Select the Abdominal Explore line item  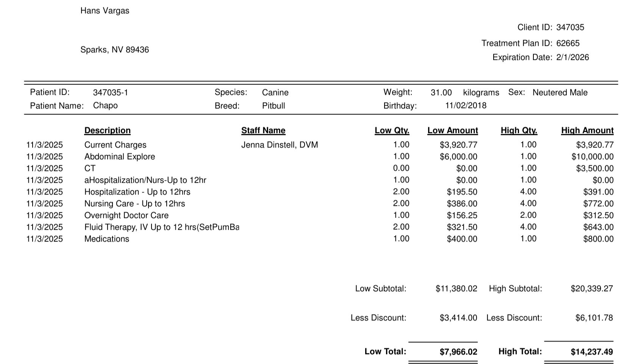coord(119,157)
